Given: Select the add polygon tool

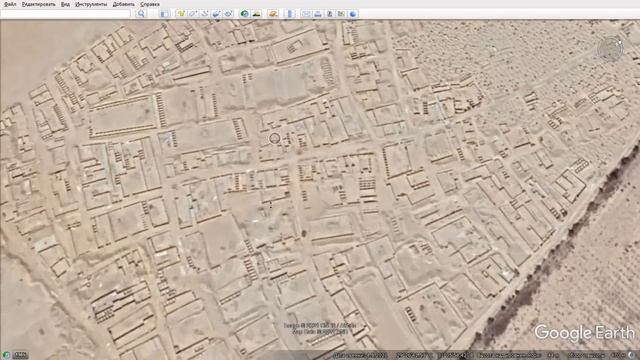Looking at the screenshot, I should 193,14.
